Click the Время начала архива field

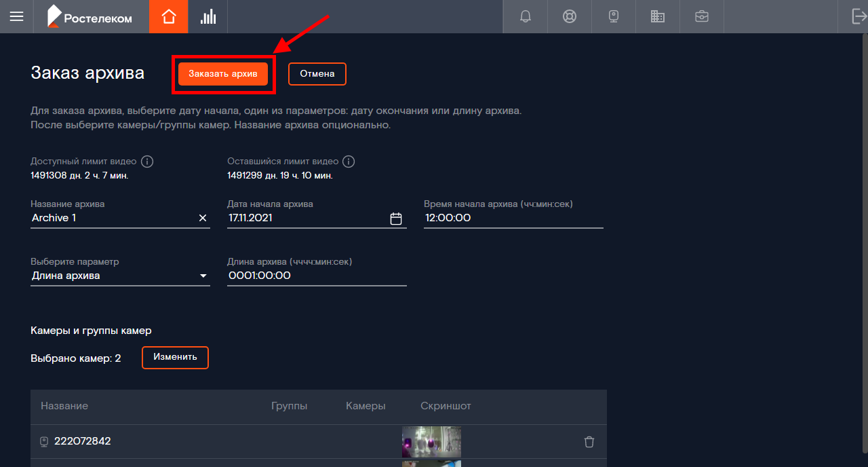[513, 218]
